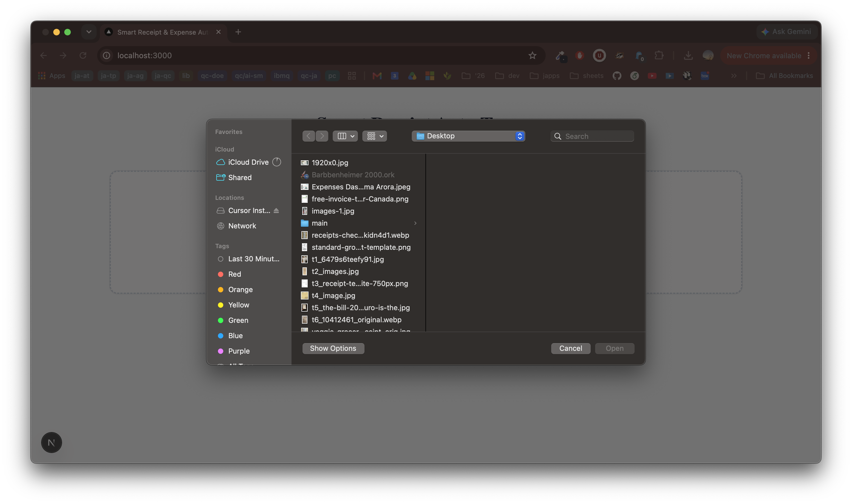Select the Red tag dot
This screenshot has width=852, height=504.
(220, 274)
